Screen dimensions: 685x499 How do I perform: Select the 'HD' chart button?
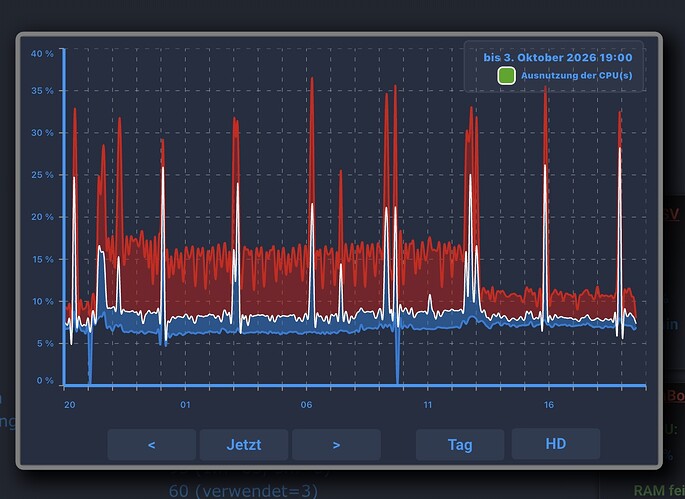pyautogui.click(x=556, y=444)
